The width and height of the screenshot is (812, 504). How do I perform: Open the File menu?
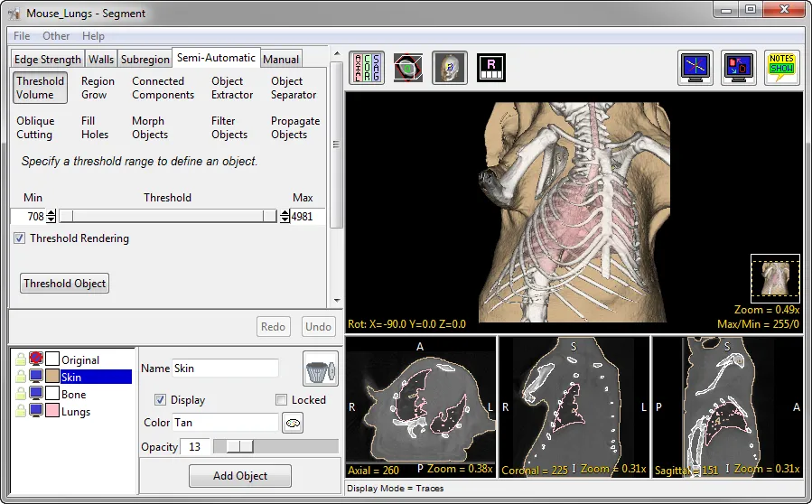coord(22,36)
